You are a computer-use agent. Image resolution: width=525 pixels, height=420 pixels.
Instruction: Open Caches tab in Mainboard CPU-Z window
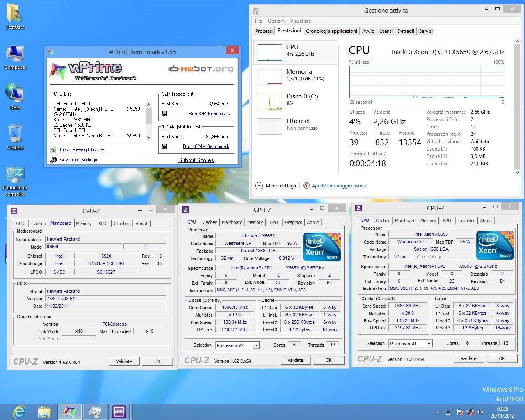[39, 224]
